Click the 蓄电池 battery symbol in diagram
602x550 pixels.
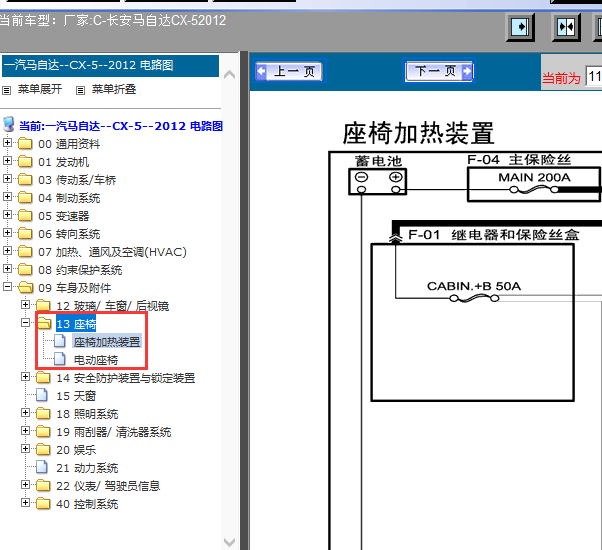(378, 182)
